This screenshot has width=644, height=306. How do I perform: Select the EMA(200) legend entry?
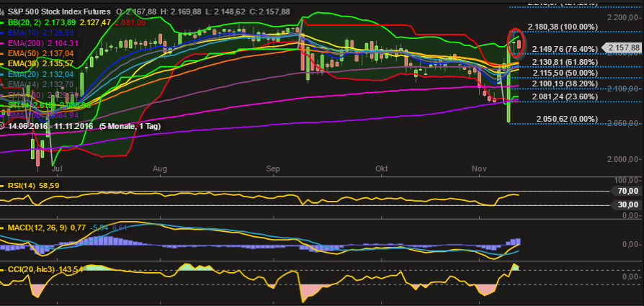point(43,43)
